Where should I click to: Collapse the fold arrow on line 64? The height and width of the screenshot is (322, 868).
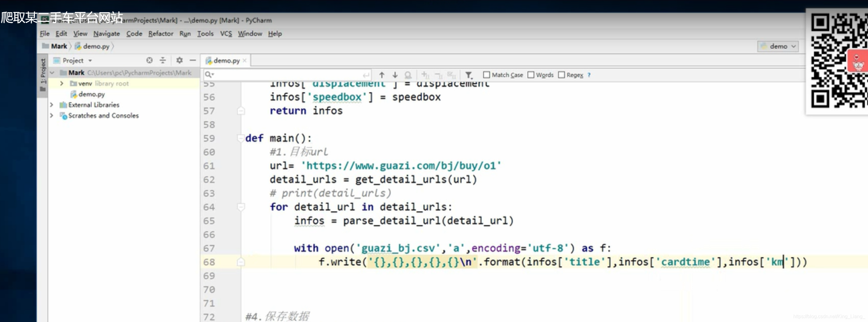click(241, 207)
